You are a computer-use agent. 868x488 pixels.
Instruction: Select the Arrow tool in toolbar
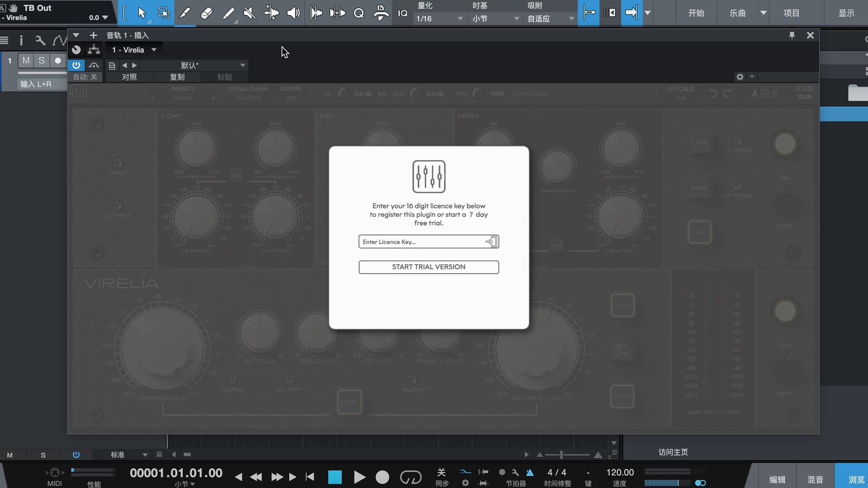[x=142, y=13]
